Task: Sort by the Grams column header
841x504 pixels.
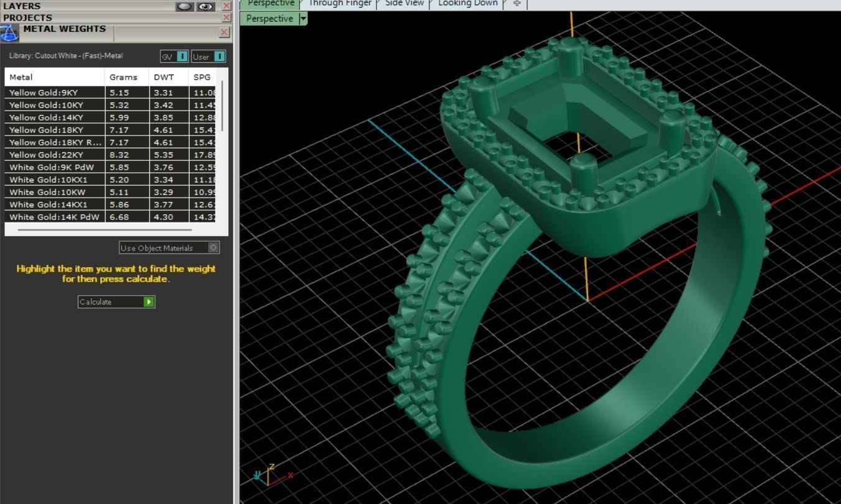Action: click(x=127, y=77)
